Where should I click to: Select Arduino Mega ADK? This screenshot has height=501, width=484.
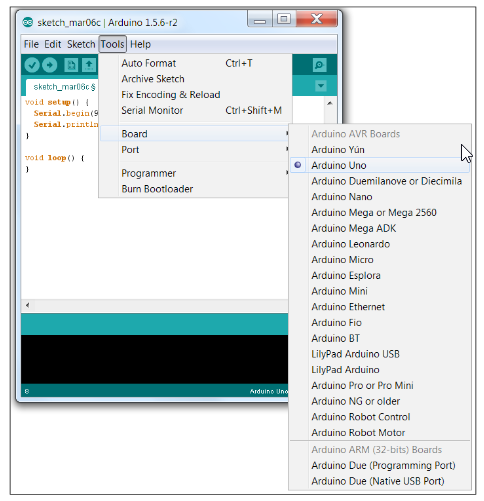[x=380, y=228]
